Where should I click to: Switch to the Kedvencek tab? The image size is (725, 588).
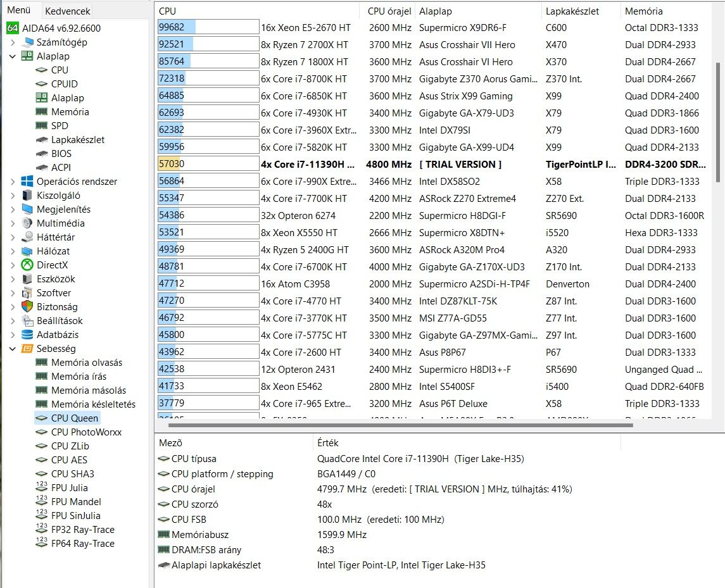pyautogui.click(x=68, y=11)
